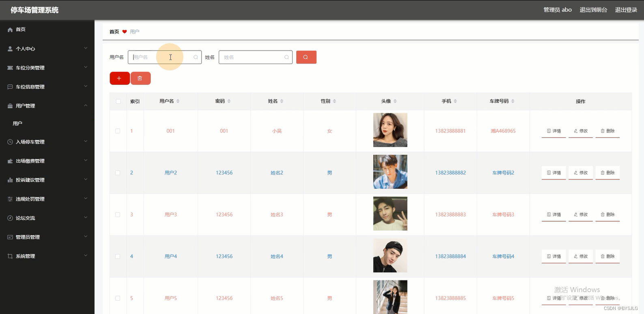Click the bar chart icon beside 投诉建议管理

pos(10,180)
